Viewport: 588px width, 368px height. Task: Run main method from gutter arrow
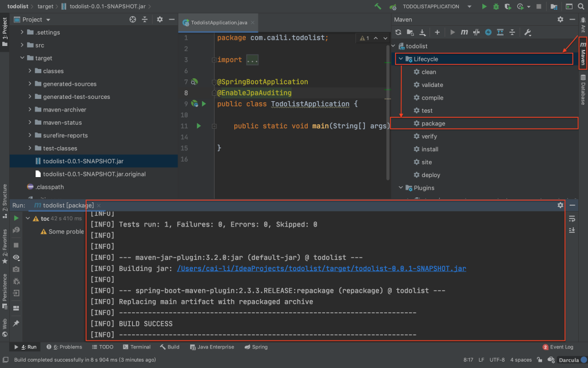click(x=199, y=126)
